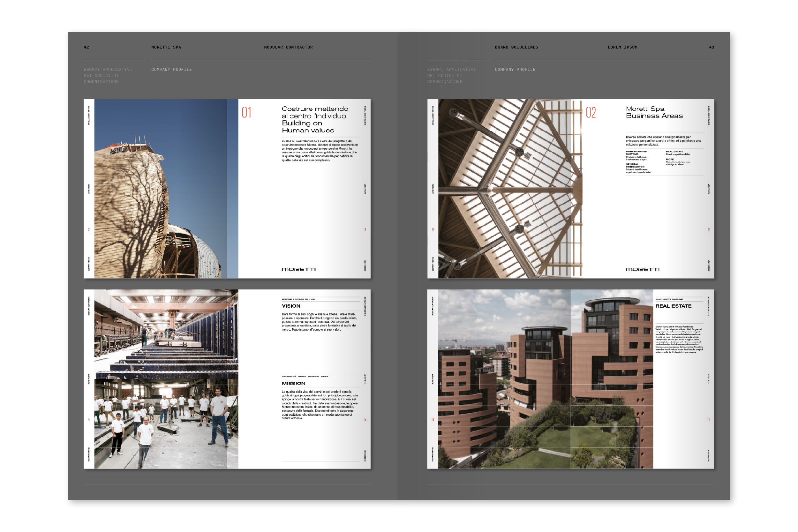The image size is (798, 532).
Task: Click the Moretti logo under Business Areas page
Action: (643, 269)
